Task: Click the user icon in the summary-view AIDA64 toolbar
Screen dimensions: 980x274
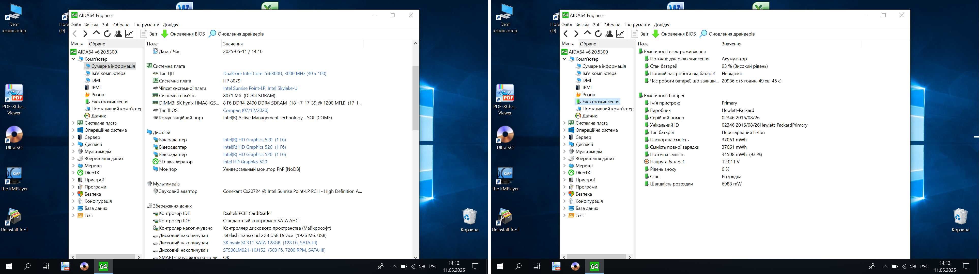Action: (x=118, y=34)
